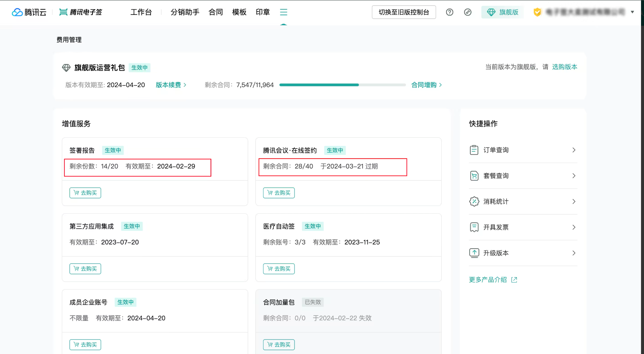Open 消耗统计 via its chevron arrow
This screenshot has height=354, width=644.
pos(574,201)
